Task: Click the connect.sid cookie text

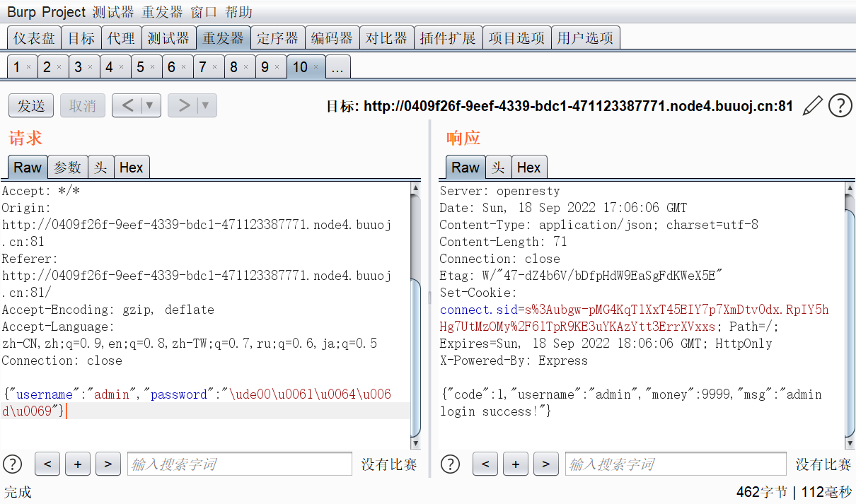Action: 478,310
